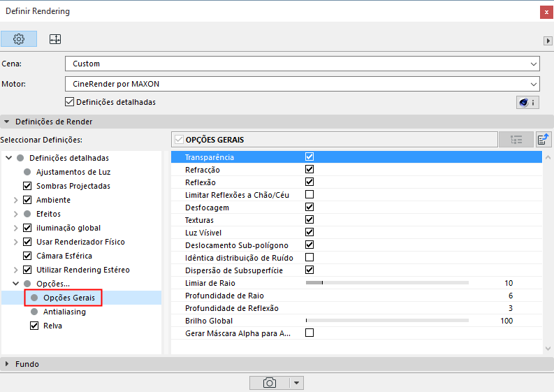Toggle the OPÇÕES GERAIS header checkbox
Image resolution: width=554 pixels, height=392 pixels.
point(179,140)
